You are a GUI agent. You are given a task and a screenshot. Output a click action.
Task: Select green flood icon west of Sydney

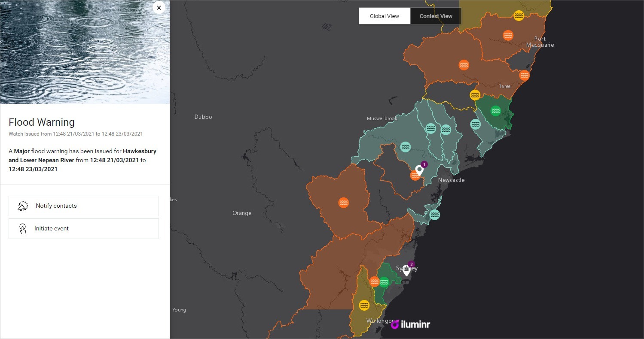coord(384,282)
